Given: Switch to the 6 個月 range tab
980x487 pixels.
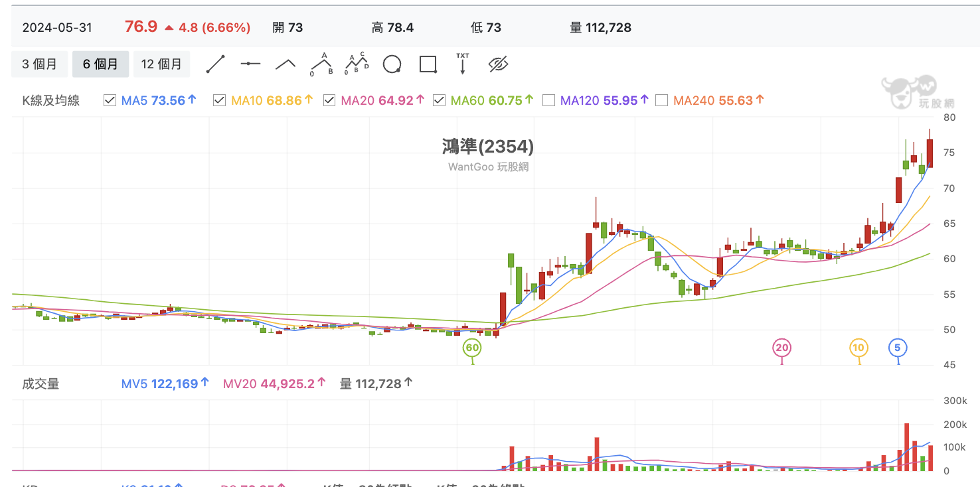Looking at the screenshot, I should tap(101, 64).
